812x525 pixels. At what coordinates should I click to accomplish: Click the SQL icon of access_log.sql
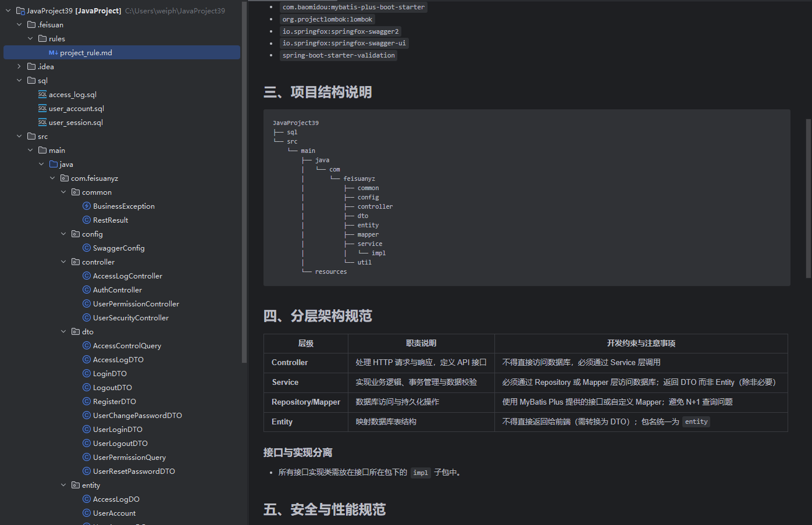point(42,95)
